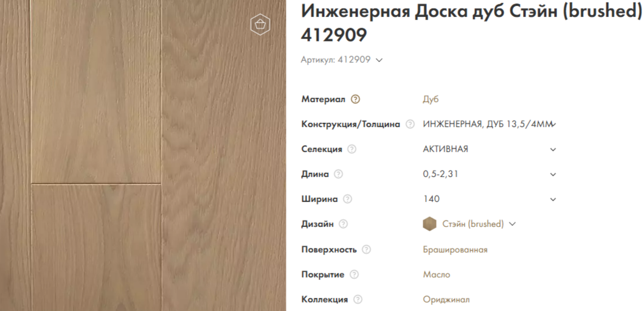Click the Стэйн hexagonal color swatch

pyautogui.click(x=430, y=224)
